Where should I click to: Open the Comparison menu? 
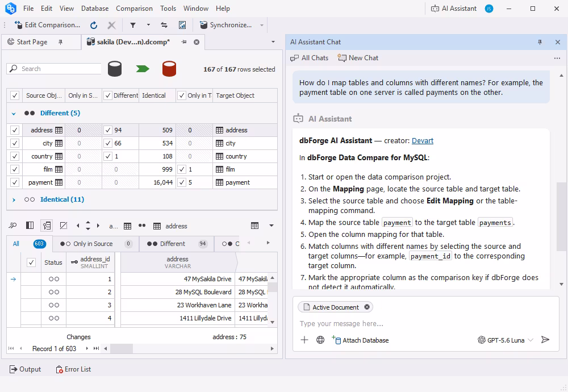(134, 9)
